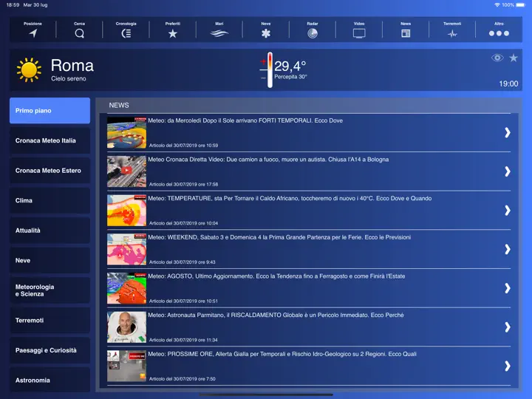Open the WEEKEND forecast map thumbnail

[126, 250]
